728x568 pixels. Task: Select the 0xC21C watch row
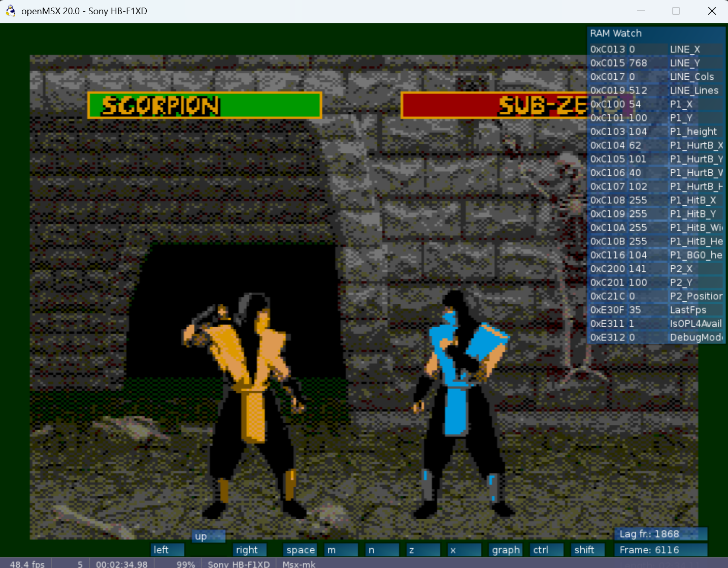(x=656, y=296)
